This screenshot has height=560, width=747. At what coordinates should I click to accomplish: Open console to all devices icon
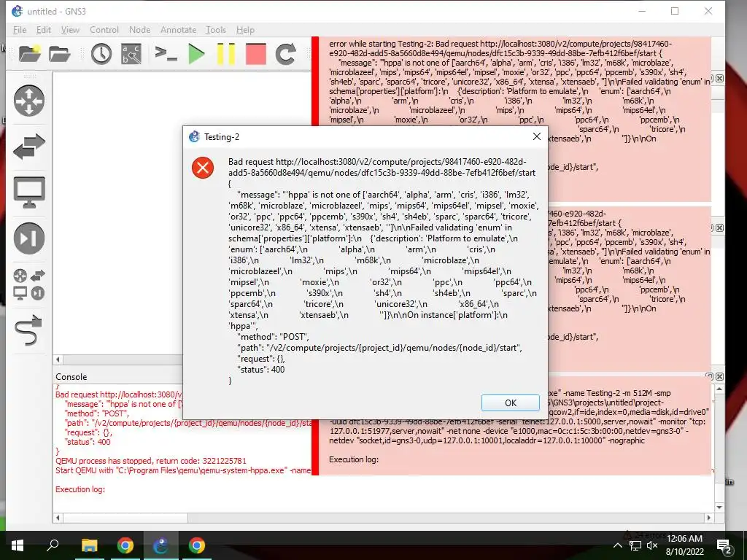pyautogui.click(x=166, y=54)
